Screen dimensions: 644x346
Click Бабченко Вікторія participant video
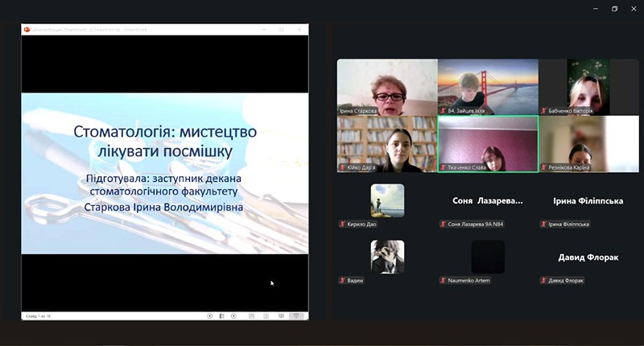pyautogui.click(x=588, y=86)
